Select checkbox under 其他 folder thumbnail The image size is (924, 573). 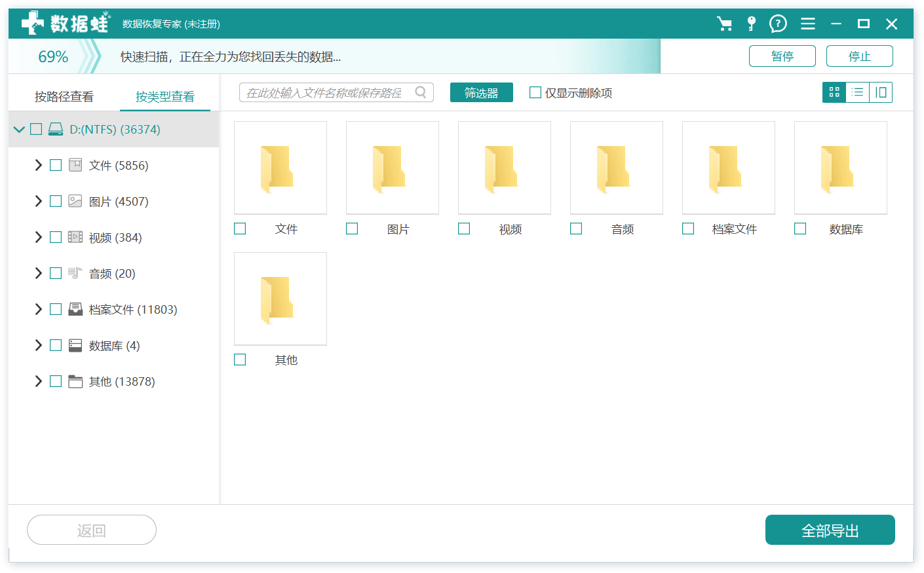point(240,360)
